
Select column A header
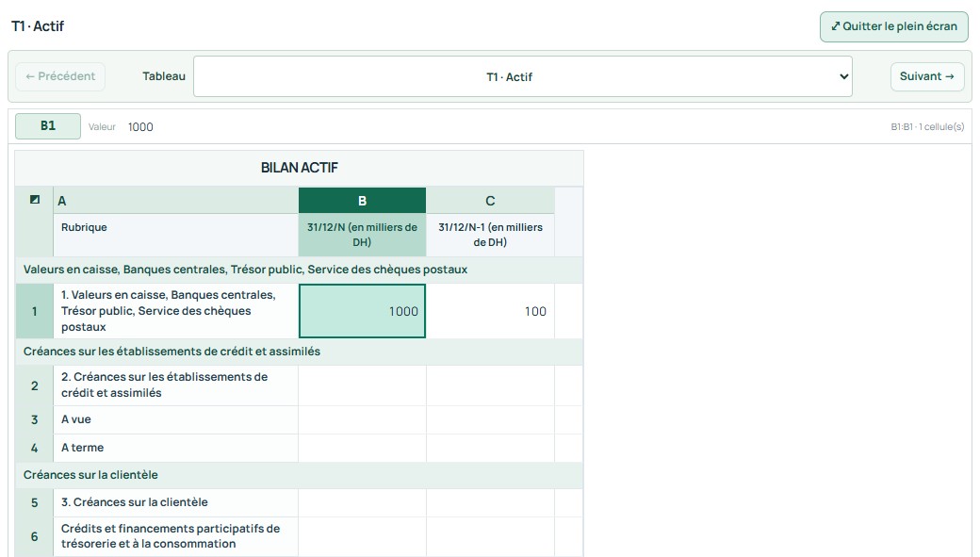(175, 201)
